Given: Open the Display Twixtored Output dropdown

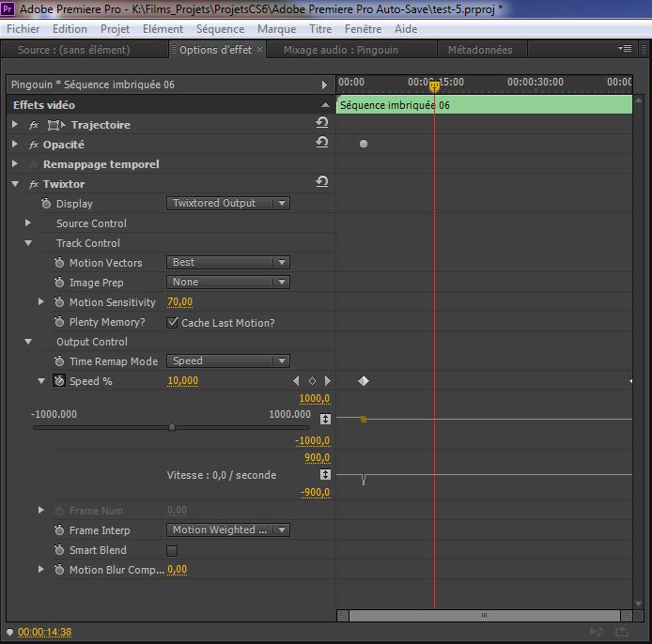Looking at the screenshot, I should coord(228,203).
